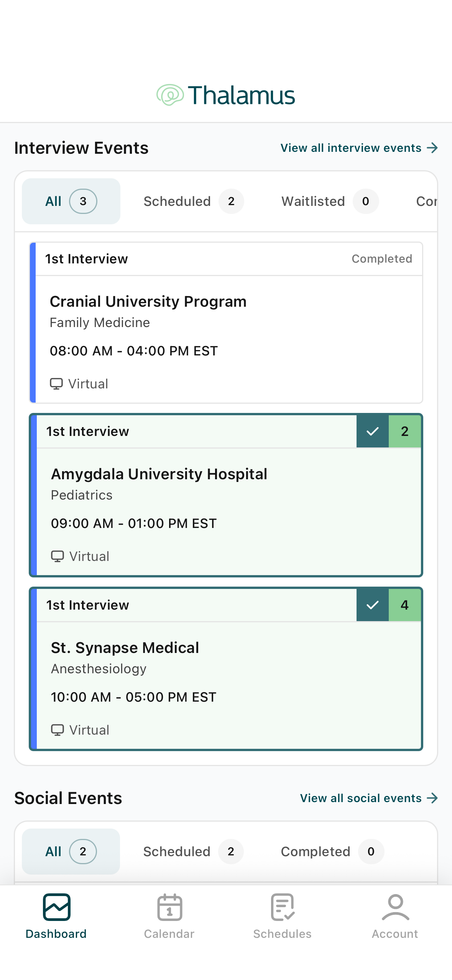Open the Schedules icon in bottom bar
452x980 pixels.
[283, 907]
